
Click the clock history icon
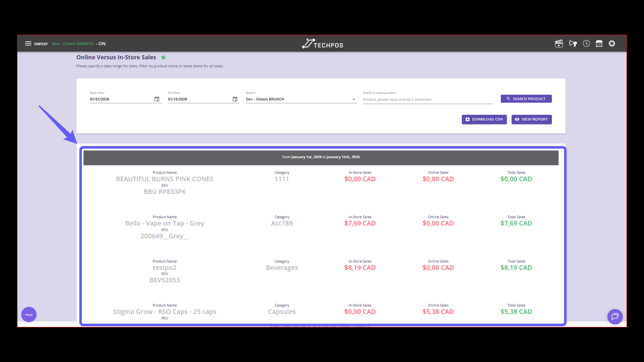(586, 44)
